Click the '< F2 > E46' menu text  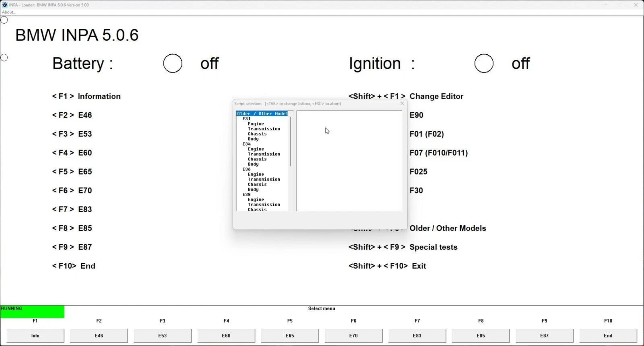click(x=72, y=115)
